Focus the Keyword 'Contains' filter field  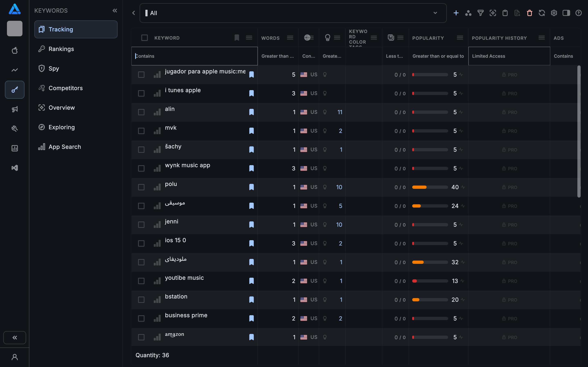pos(194,56)
